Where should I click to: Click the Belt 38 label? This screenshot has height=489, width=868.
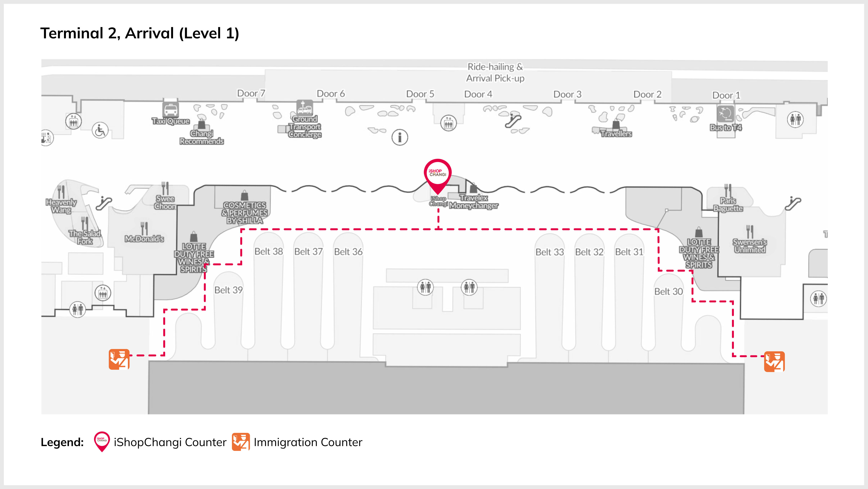269,252
